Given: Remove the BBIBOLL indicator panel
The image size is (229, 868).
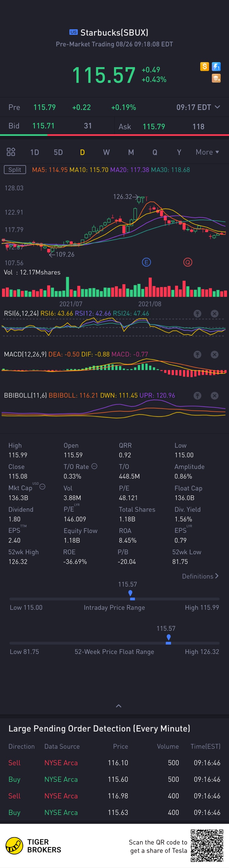Looking at the screenshot, I should click(215, 396).
